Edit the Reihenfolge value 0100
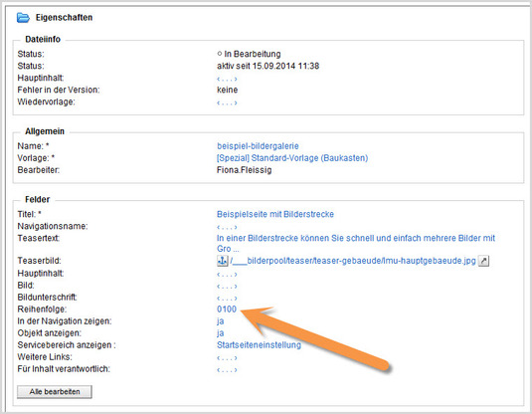Screen dimensions: 532x414 pyautogui.click(x=227, y=310)
